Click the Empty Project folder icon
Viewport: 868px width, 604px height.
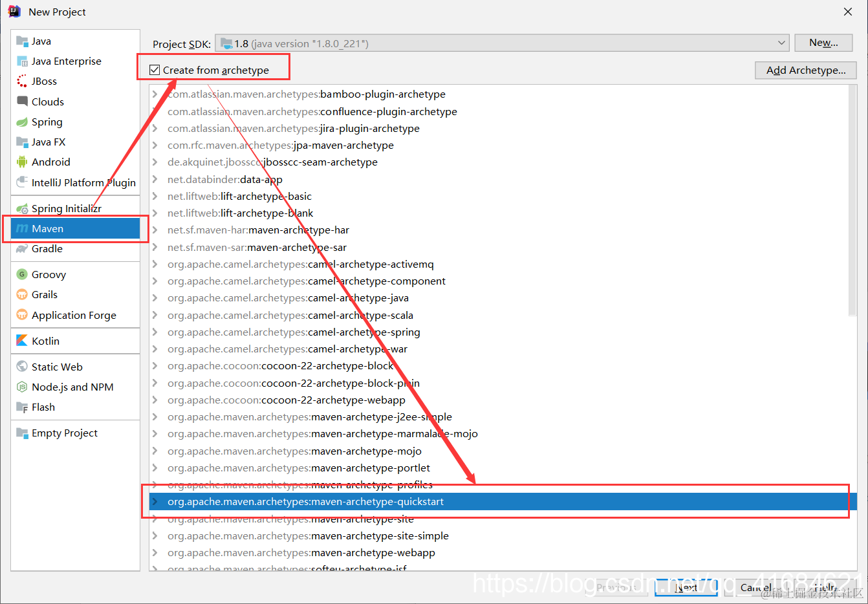(x=22, y=433)
